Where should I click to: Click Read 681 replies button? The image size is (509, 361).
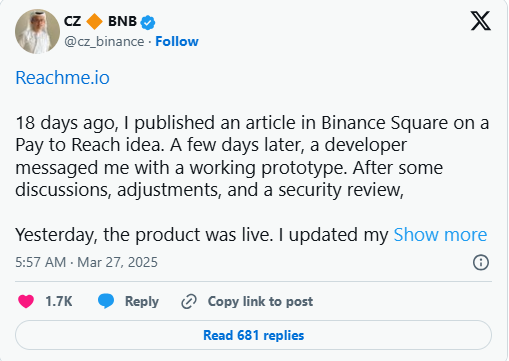point(253,335)
